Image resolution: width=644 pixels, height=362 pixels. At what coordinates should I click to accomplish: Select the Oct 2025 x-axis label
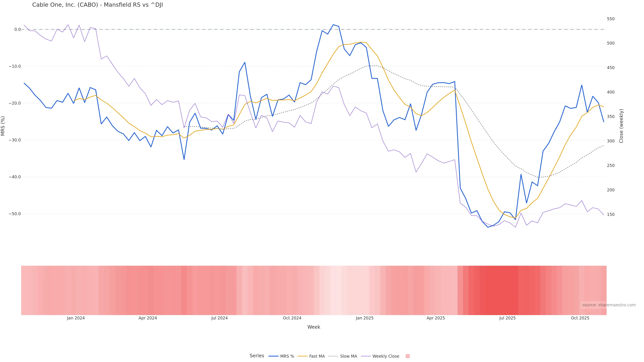click(x=580, y=318)
